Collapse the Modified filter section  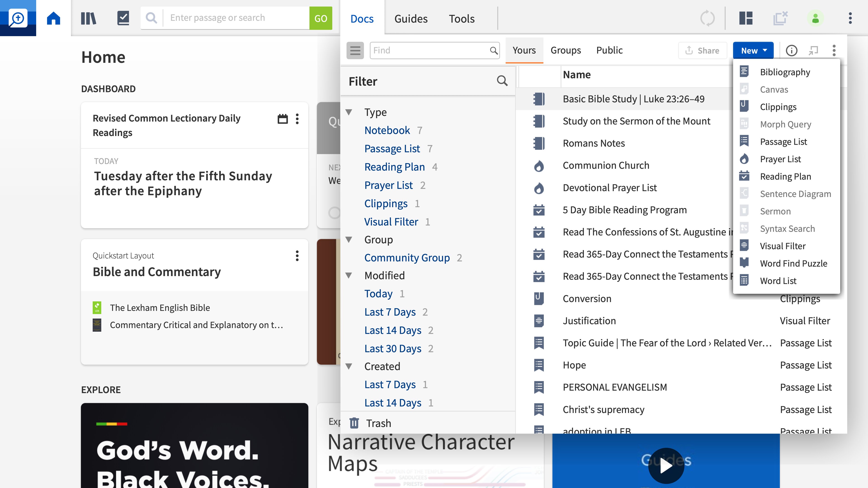349,275
